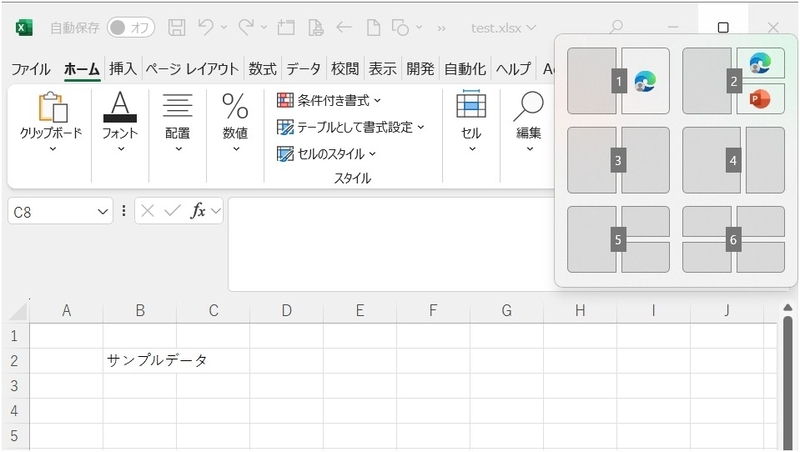The image size is (800, 452).
Task: Click the vertical scrollbar up arrow
Action: coord(788,307)
